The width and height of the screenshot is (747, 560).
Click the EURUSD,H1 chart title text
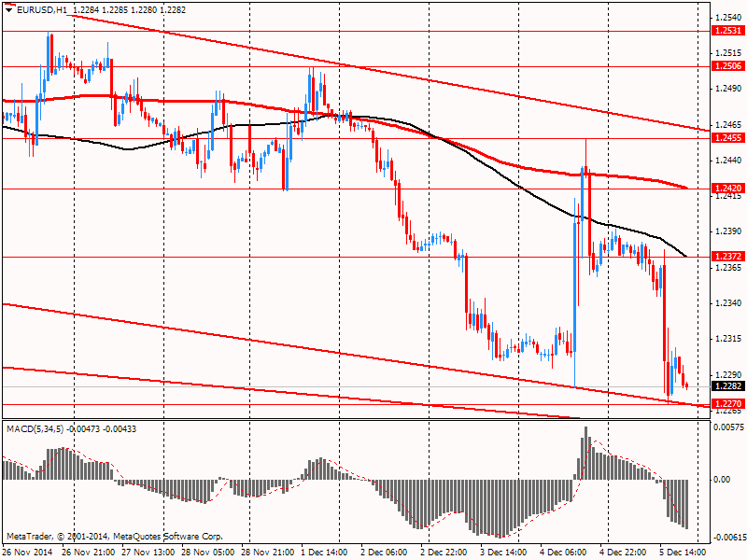(x=41, y=9)
